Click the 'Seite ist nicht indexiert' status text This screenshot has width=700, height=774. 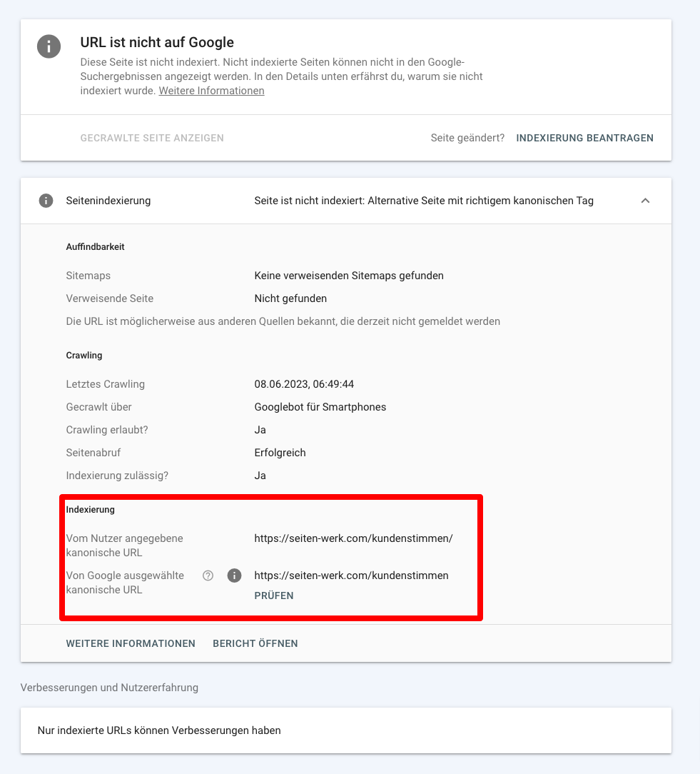[x=424, y=201]
